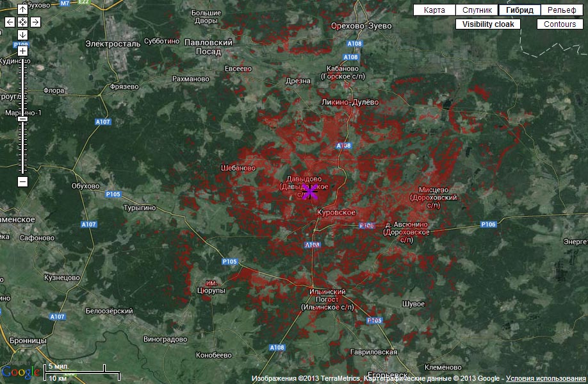Screen dimensions: 588x384
Task: Click the Гавриловская label
Action: coord(373,352)
